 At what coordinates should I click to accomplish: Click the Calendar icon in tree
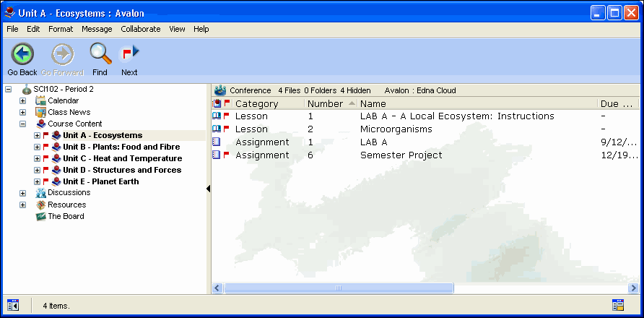click(x=41, y=100)
